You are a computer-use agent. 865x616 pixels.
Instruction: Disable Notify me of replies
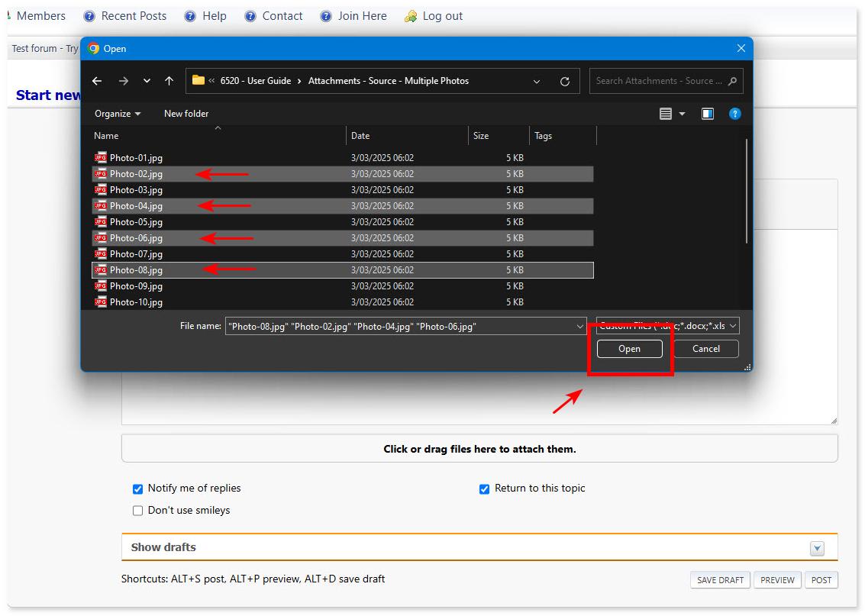pos(137,489)
